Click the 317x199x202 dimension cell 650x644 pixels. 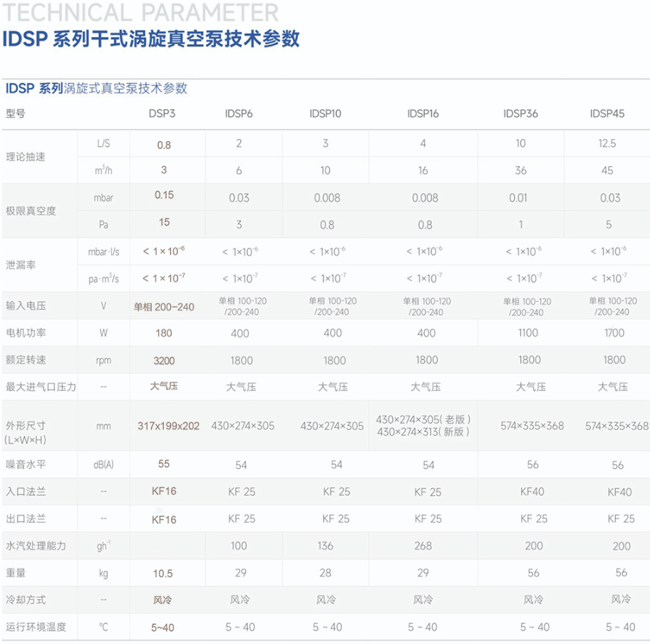pyautogui.click(x=168, y=426)
